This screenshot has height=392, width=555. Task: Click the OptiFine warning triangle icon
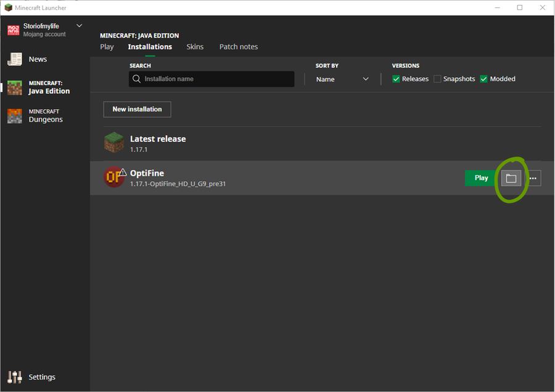[123, 173]
